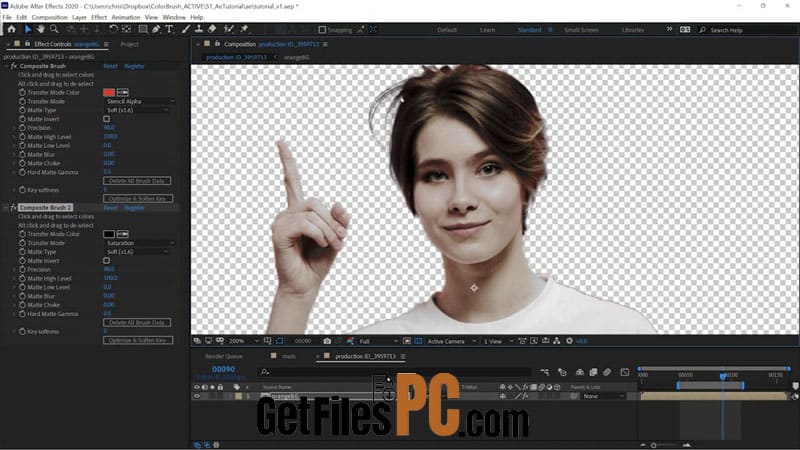Open first Matte Type dropdown Soft (v1.6)
The height and width of the screenshot is (450, 800).
tap(136, 110)
